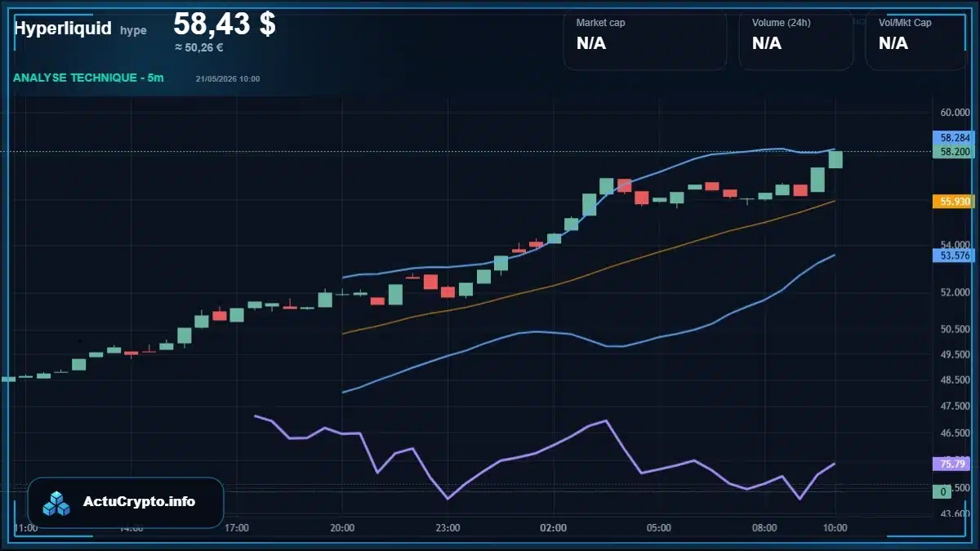
Task: Click the ≈ 50,26 € conversion
Action: pos(199,47)
